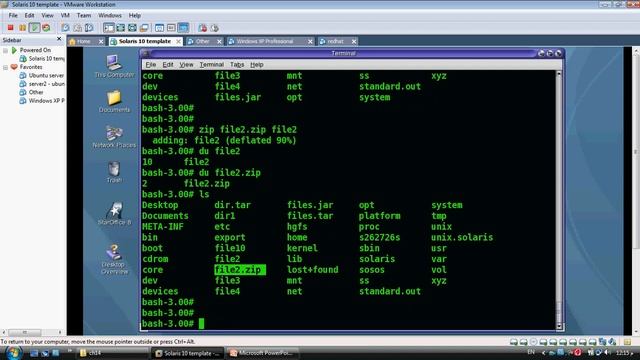Click the Reset VM toolbar button
Image resolution: width=640 pixels, height=360 pixels.
[x=46, y=28]
